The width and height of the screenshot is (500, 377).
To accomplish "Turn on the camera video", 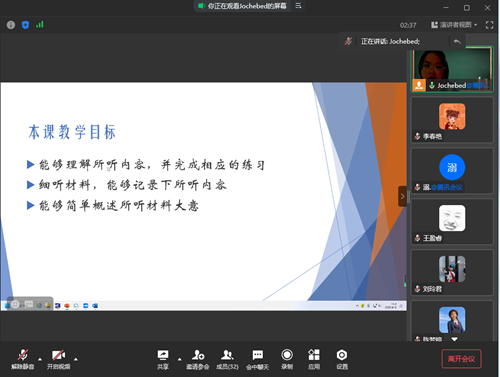I will point(58,359).
